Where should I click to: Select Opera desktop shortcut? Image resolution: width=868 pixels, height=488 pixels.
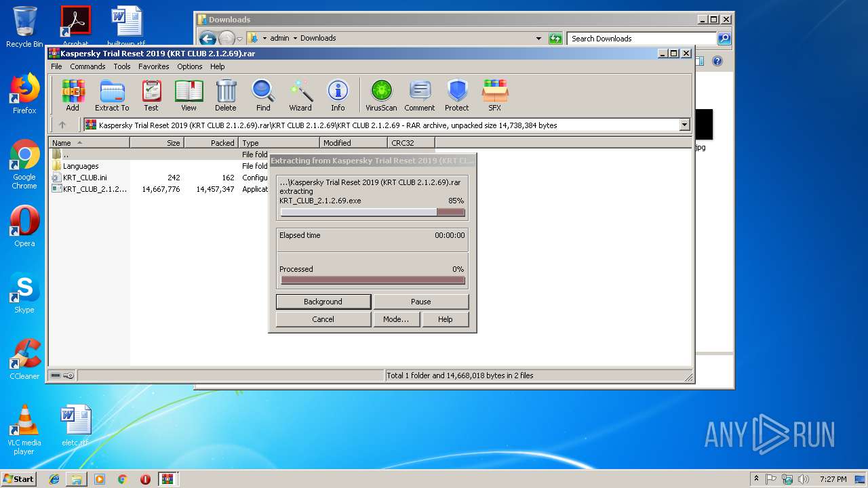tap(24, 226)
